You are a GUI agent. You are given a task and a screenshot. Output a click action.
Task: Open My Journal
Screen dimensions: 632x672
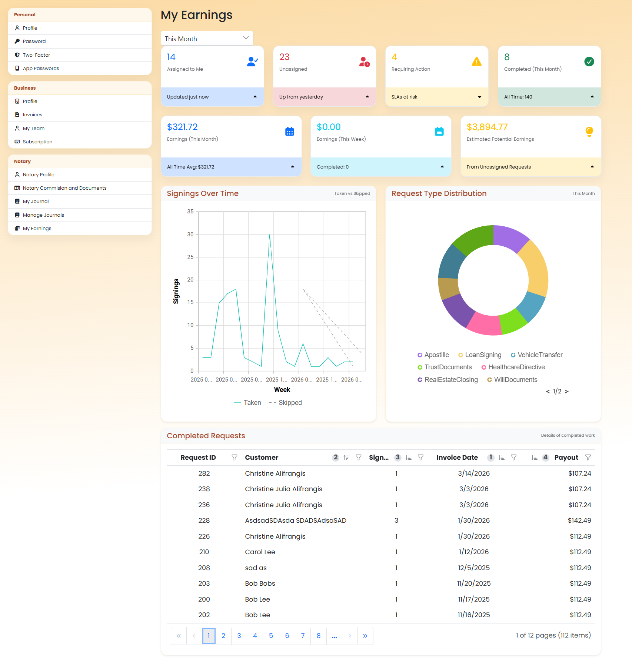(x=80, y=202)
